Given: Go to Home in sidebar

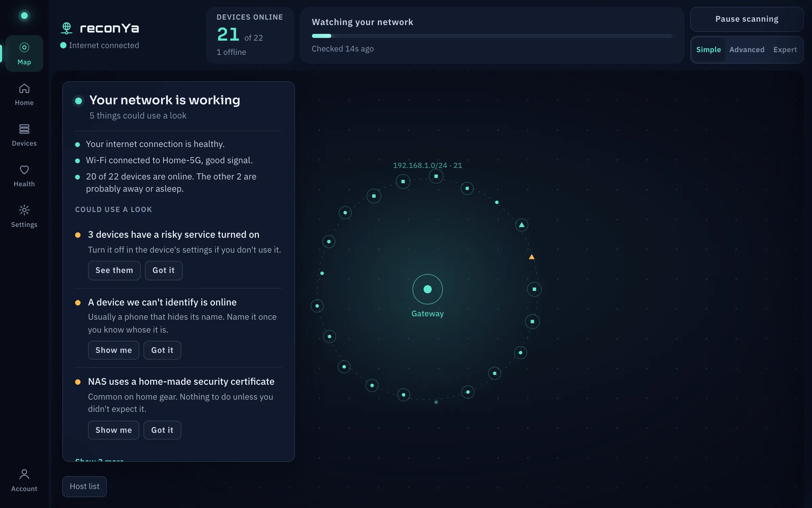Looking at the screenshot, I should click(24, 95).
